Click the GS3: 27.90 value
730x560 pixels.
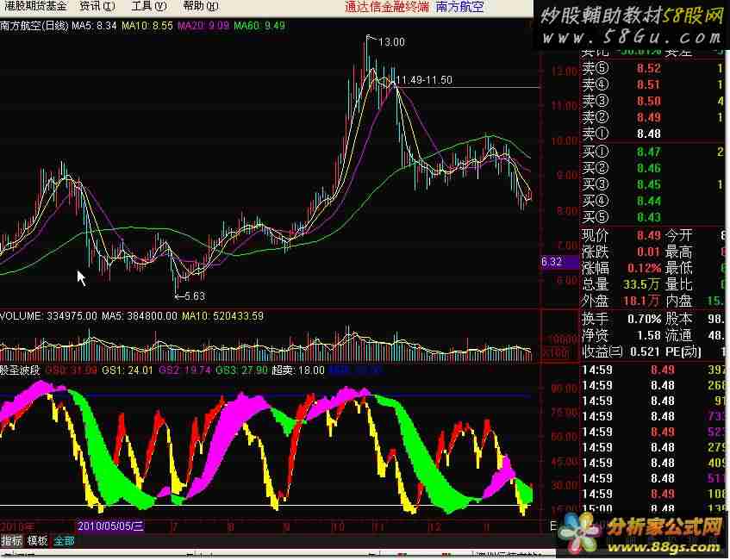(x=241, y=370)
